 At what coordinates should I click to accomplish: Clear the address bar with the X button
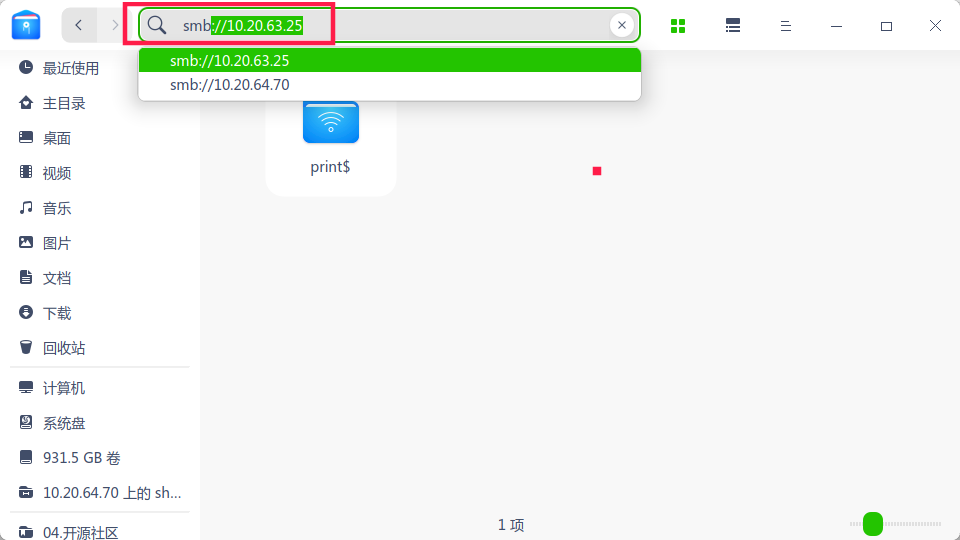point(621,25)
